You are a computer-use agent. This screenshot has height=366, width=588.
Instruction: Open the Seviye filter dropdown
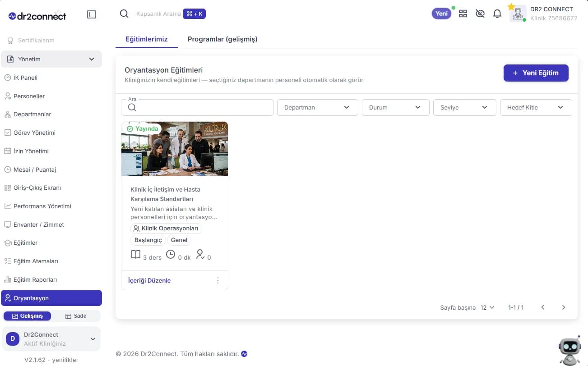click(x=464, y=107)
